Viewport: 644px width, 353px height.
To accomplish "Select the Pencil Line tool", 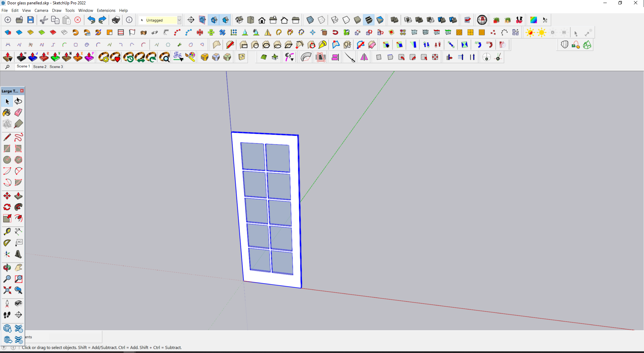I will tap(7, 137).
